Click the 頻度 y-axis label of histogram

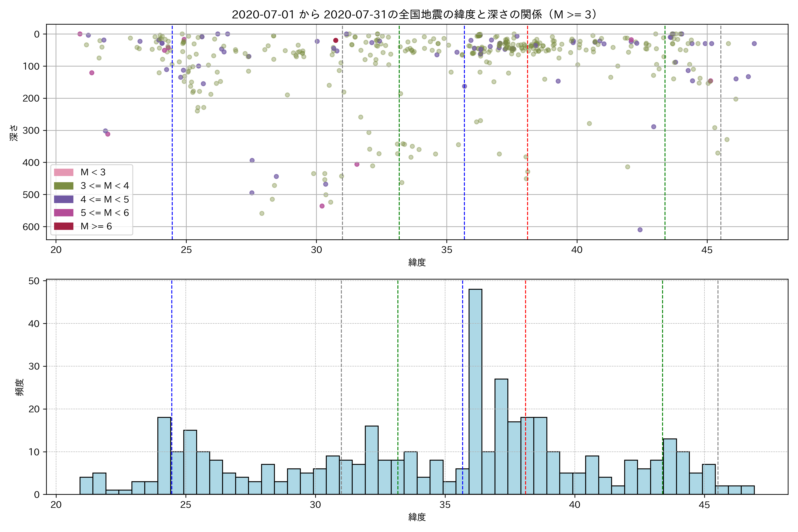click(x=20, y=387)
